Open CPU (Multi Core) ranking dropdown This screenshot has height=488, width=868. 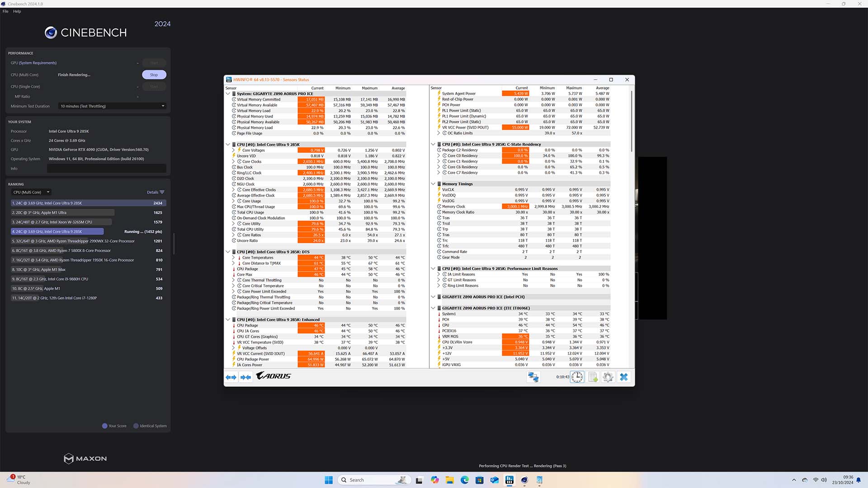tap(31, 192)
